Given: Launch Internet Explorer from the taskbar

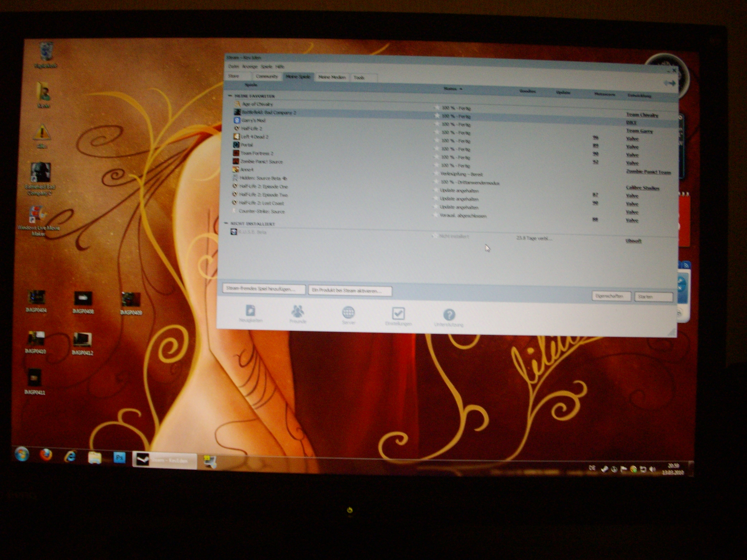Looking at the screenshot, I should click(70, 456).
